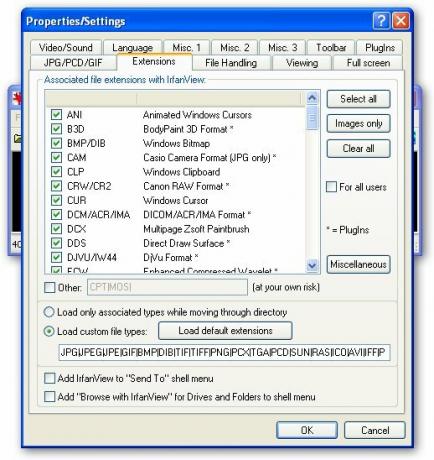Enable Add IrfanView to Send To menu
This screenshot has height=460, width=434.
pos(50,378)
